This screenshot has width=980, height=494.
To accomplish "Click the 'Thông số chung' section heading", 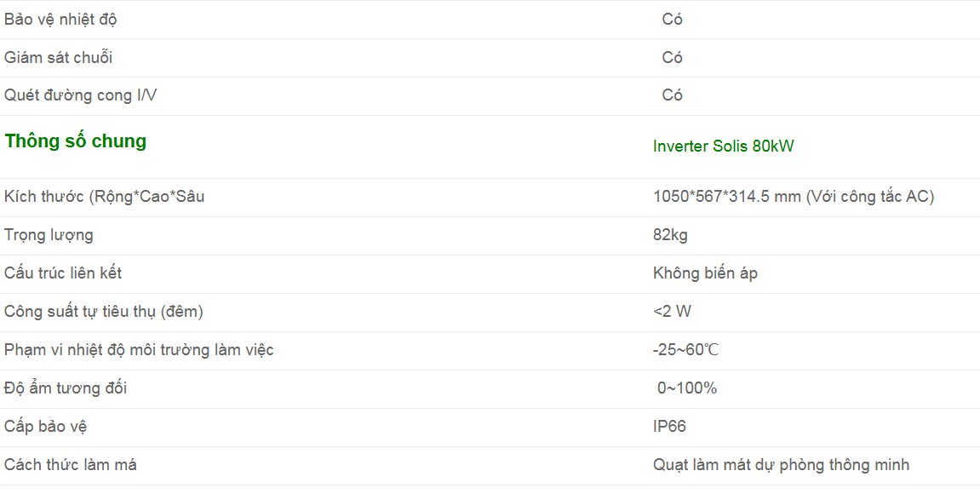I will click(x=76, y=141).
